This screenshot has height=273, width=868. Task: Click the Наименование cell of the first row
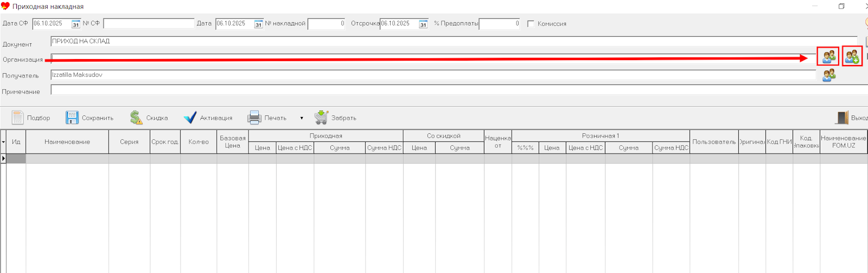tap(67, 159)
